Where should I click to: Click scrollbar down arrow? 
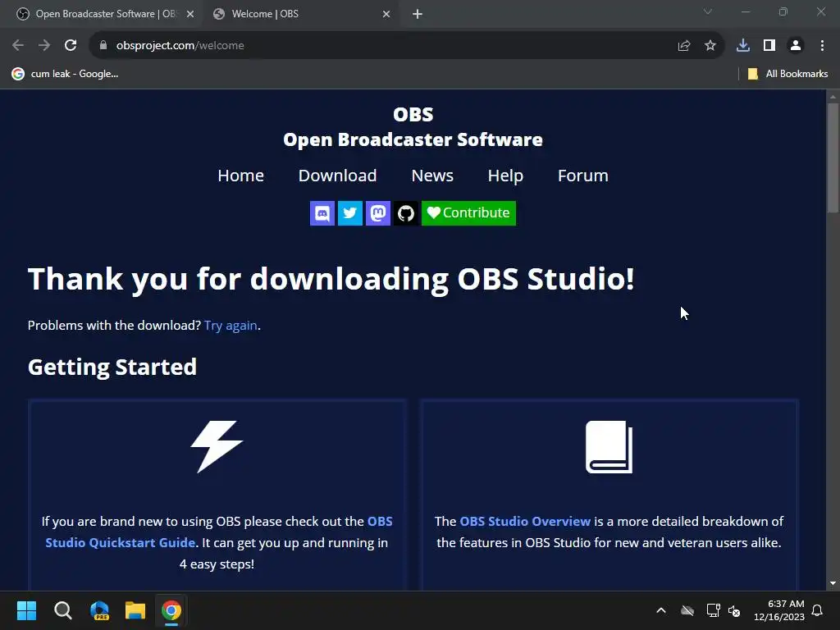[x=833, y=583]
